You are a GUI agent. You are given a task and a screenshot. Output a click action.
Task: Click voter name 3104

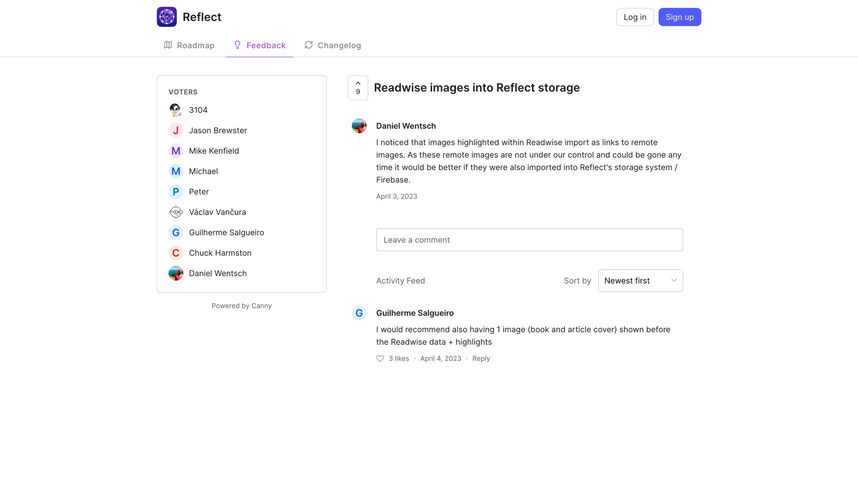click(x=198, y=110)
